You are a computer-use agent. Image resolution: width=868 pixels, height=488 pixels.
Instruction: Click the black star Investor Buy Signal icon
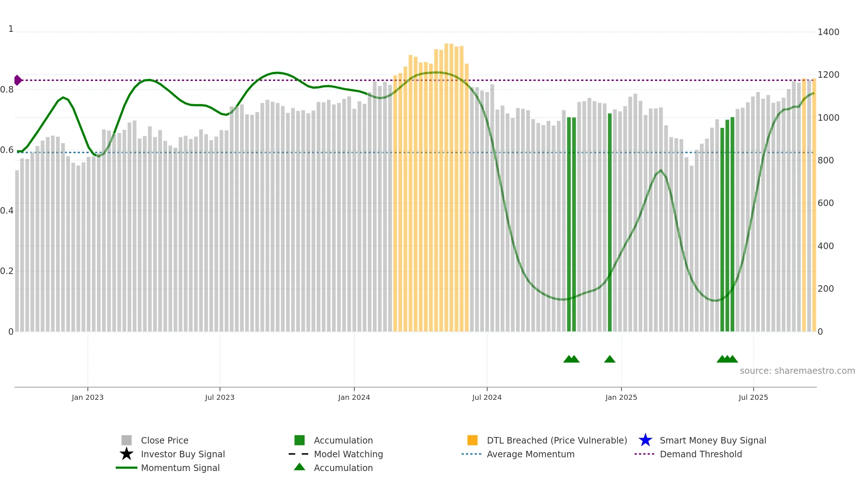127,454
